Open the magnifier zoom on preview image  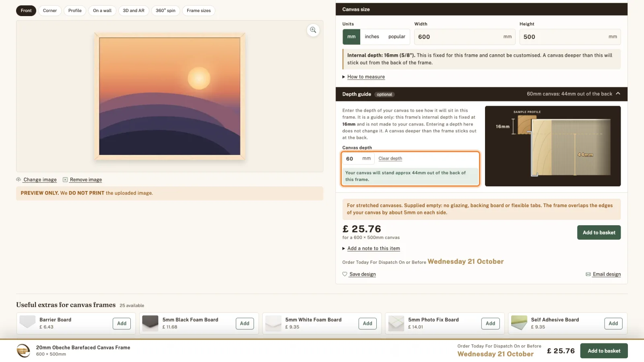pos(313,30)
